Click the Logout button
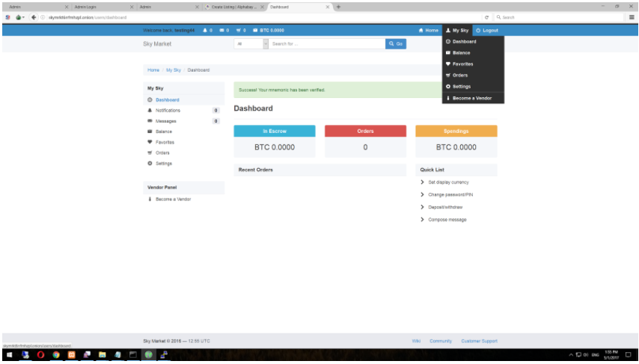Image resolution: width=639 pixels, height=364 pixels. [x=487, y=31]
